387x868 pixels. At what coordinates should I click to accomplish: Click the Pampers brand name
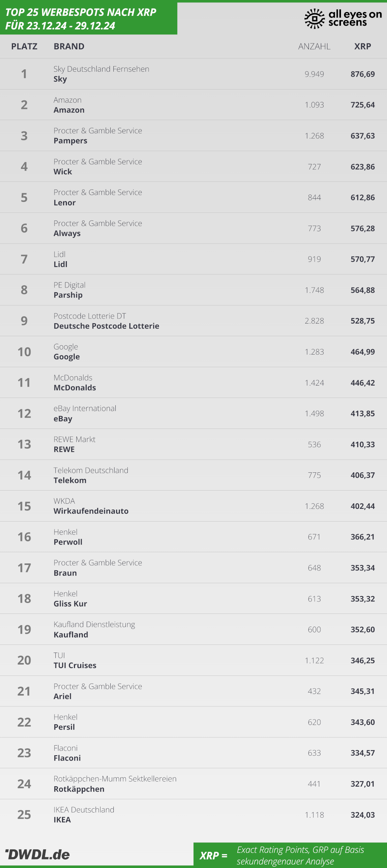click(x=70, y=141)
